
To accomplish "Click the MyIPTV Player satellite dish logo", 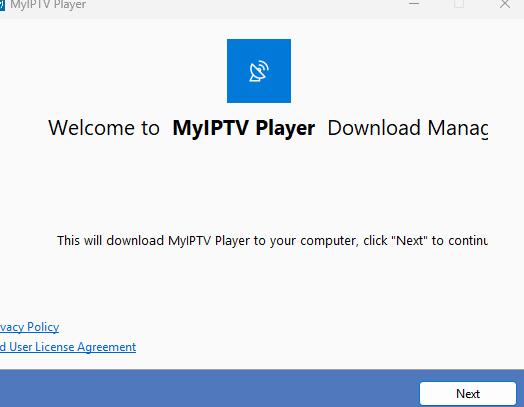I will coord(259,71).
